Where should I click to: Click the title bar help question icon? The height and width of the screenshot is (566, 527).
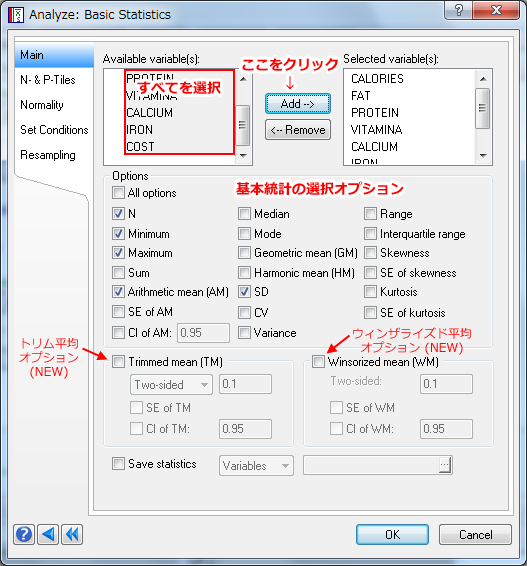(x=458, y=10)
